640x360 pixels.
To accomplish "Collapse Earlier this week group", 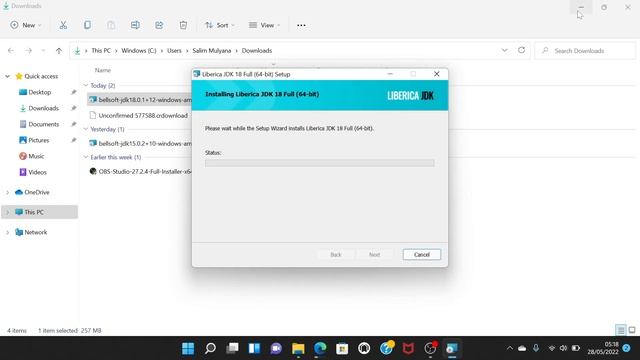I will coord(86,157).
